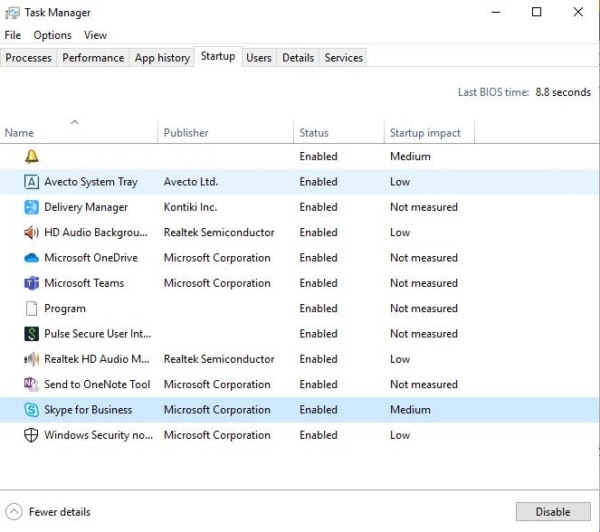Click the Delivery Manager icon
Image resolution: width=600 pixels, height=532 pixels.
[x=31, y=207]
